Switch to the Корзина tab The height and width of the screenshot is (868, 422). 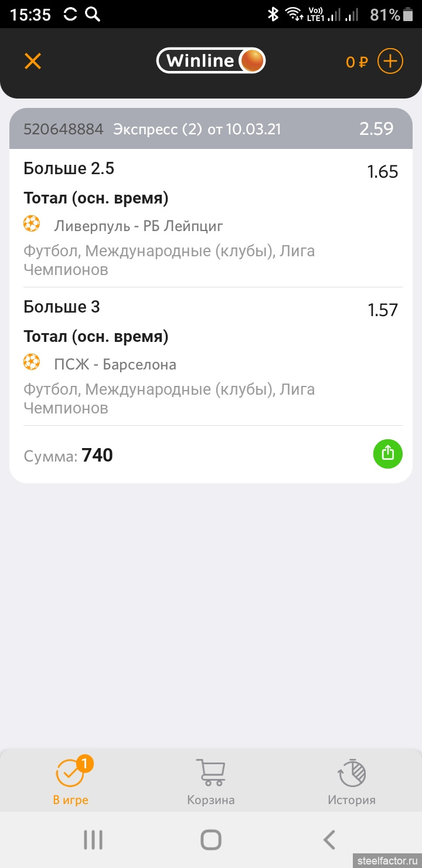click(x=211, y=781)
